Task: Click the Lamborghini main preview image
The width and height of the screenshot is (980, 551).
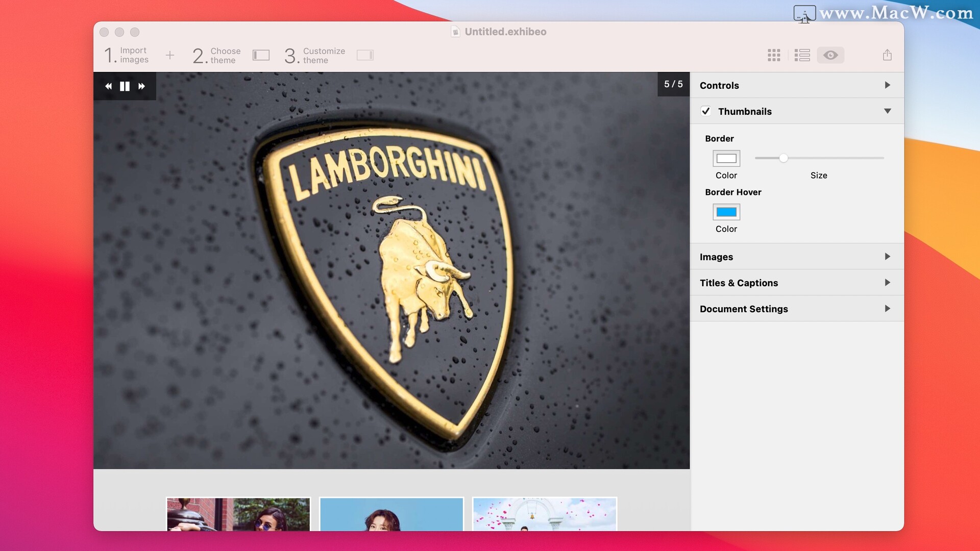Action: (x=391, y=270)
